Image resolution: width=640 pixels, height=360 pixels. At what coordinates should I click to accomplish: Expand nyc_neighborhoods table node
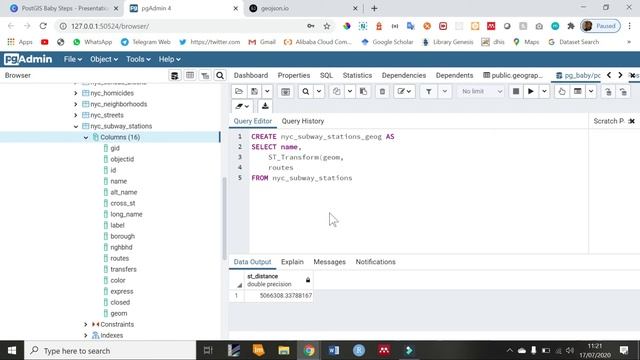click(76, 104)
